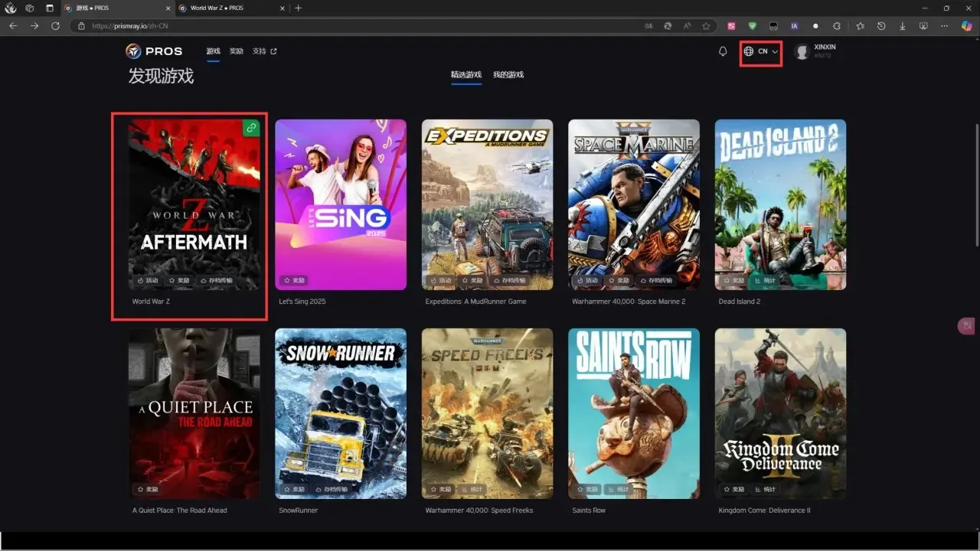
Task: Click the pink image extension icon
Action: (x=731, y=25)
